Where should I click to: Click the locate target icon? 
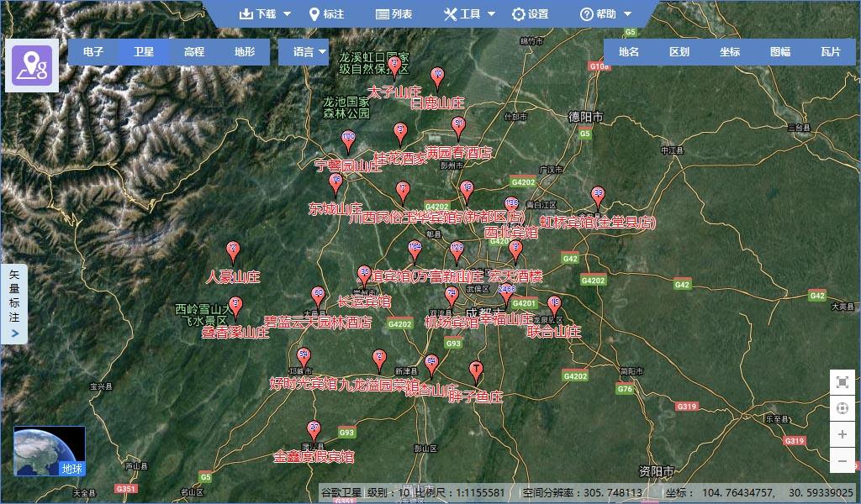click(843, 408)
